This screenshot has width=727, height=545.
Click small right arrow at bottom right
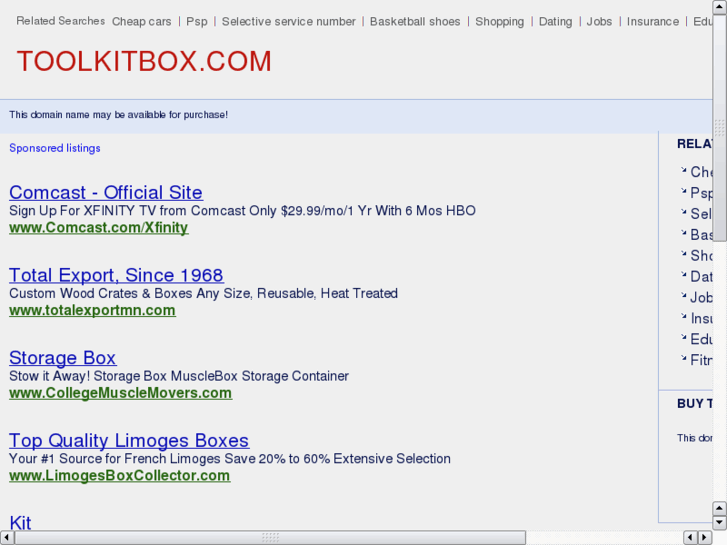(704, 537)
